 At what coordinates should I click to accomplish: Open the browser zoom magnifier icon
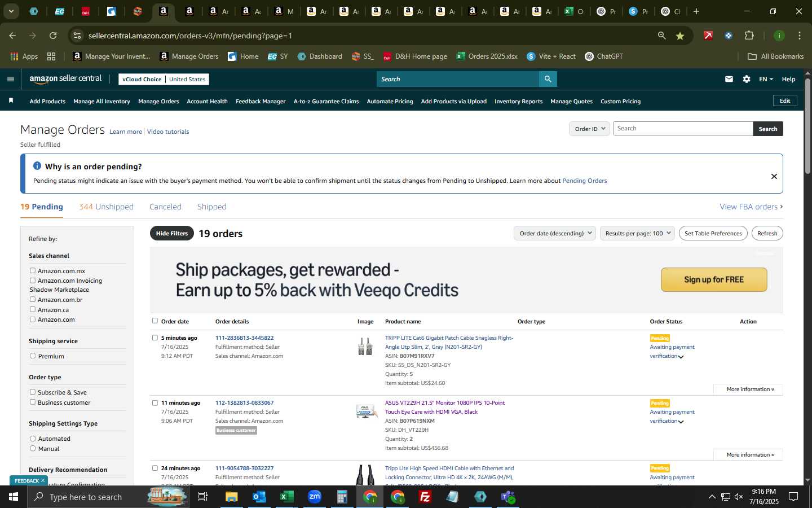coord(662,36)
